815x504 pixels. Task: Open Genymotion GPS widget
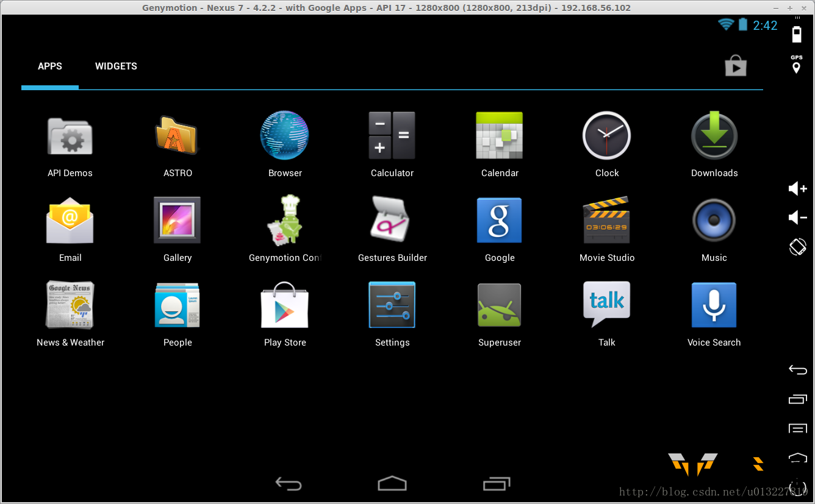tap(796, 65)
